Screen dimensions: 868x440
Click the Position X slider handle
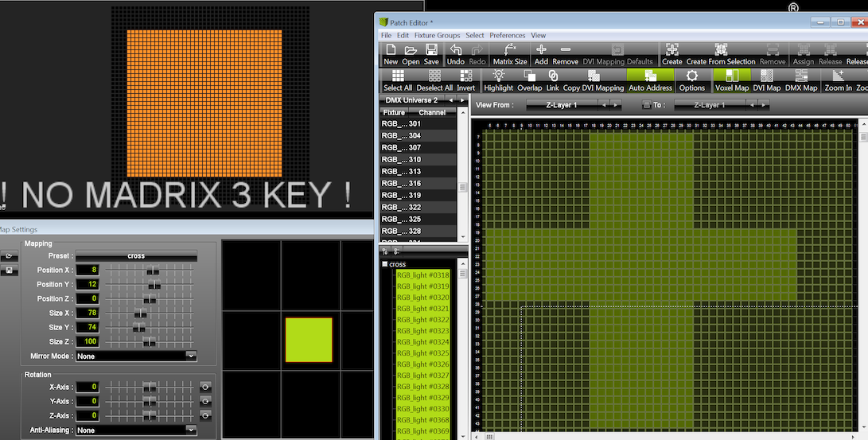(x=153, y=270)
